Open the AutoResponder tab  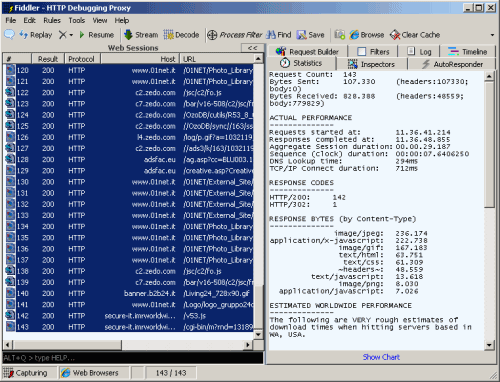click(452, 64)
